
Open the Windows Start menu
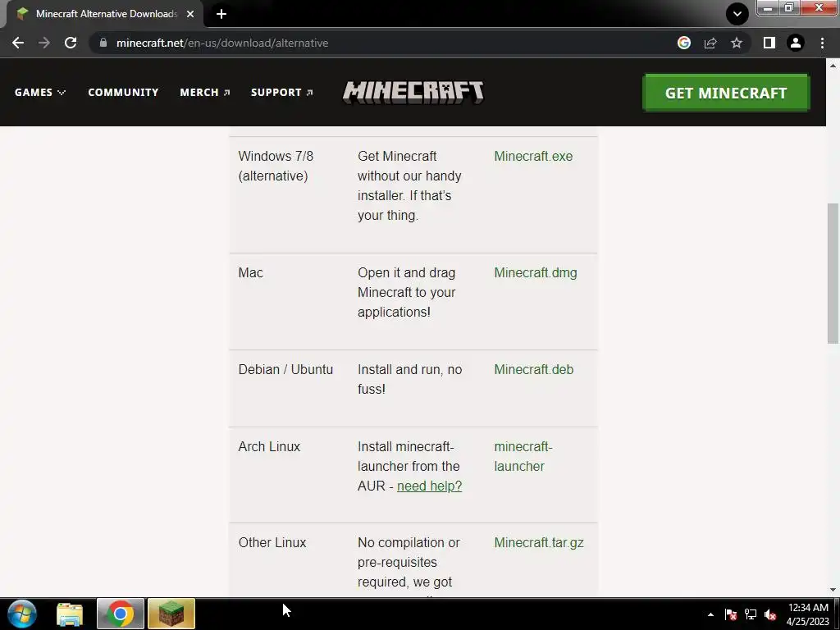click(x=22, y=614)
